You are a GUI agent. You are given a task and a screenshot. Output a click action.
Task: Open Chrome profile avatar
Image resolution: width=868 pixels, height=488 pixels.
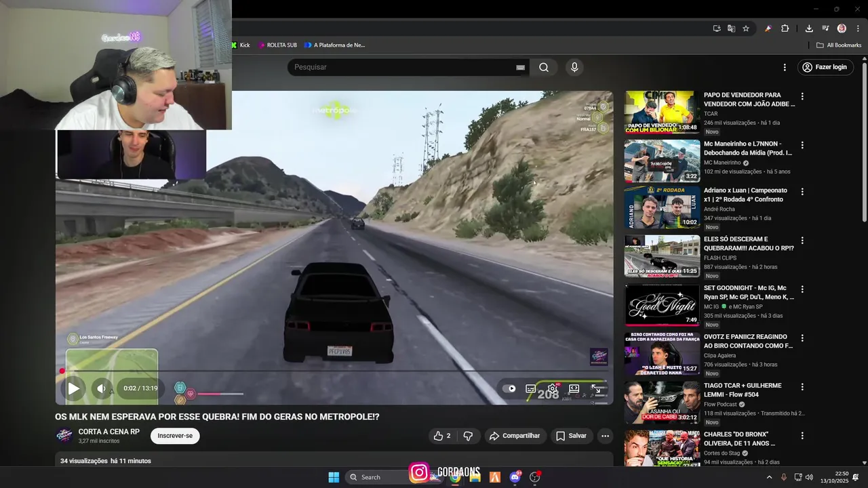click(x=842, y=28)
